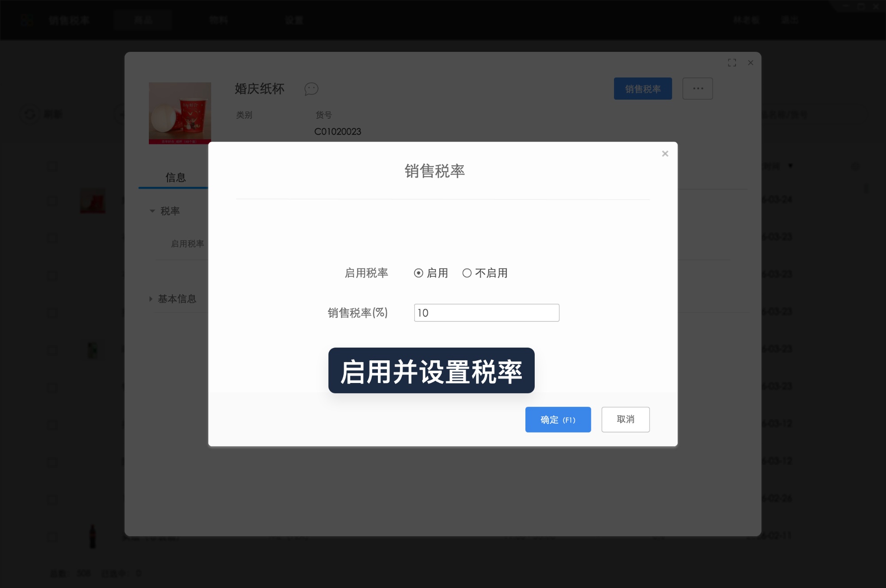Click the 取消 cancel button
This screenshot has width=886, height=588.
click(x=625, y=419)
